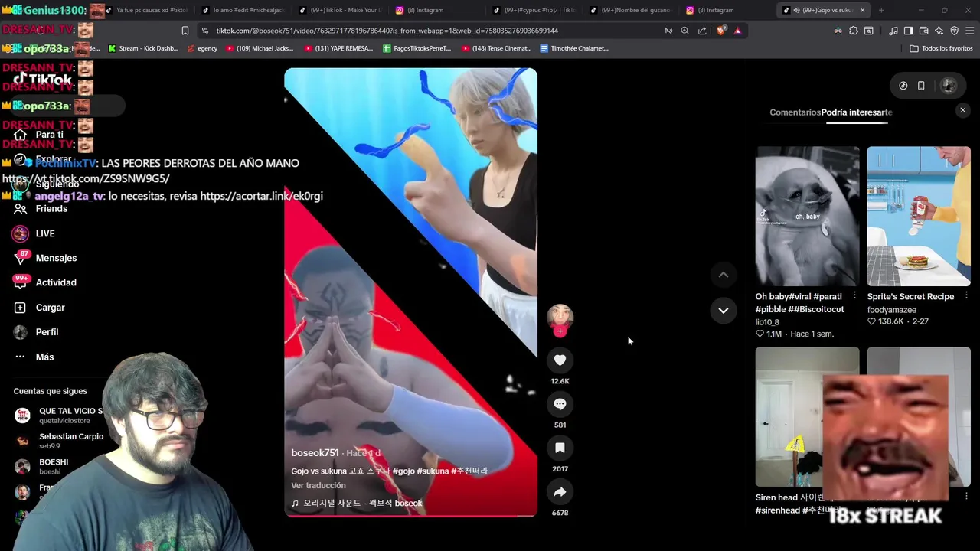Viewport: 980px width, 551px height.
Task: Switch to the Nombre del gusano tab
Action: pyautogui.click(x=631, y=10)
